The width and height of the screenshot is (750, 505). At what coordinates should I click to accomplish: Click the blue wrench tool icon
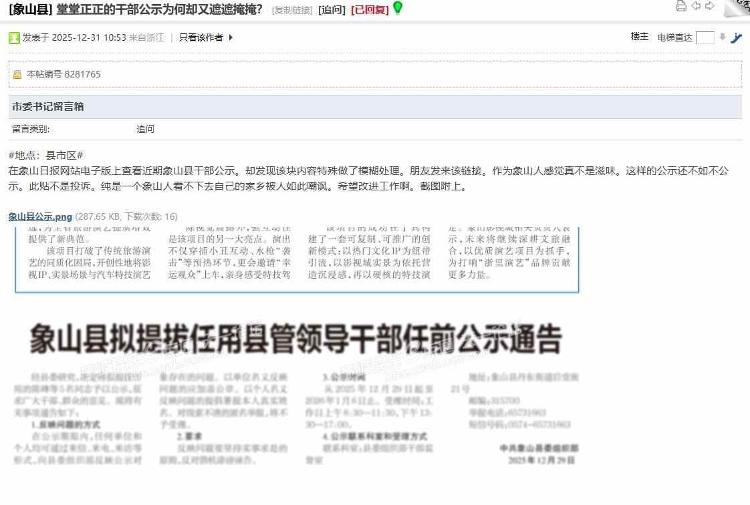[x=736, y=38]
